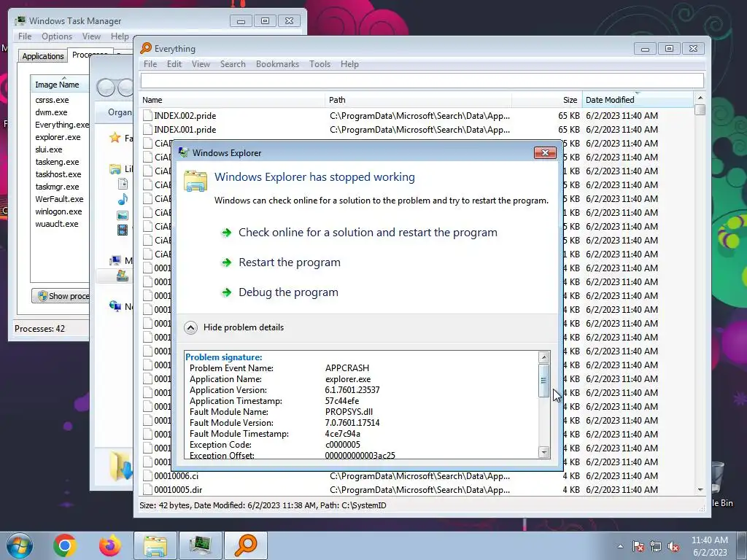Screen dimensions: 747x560
Task: Open the Tools menu in Everything
Action: tap(320, 64)
